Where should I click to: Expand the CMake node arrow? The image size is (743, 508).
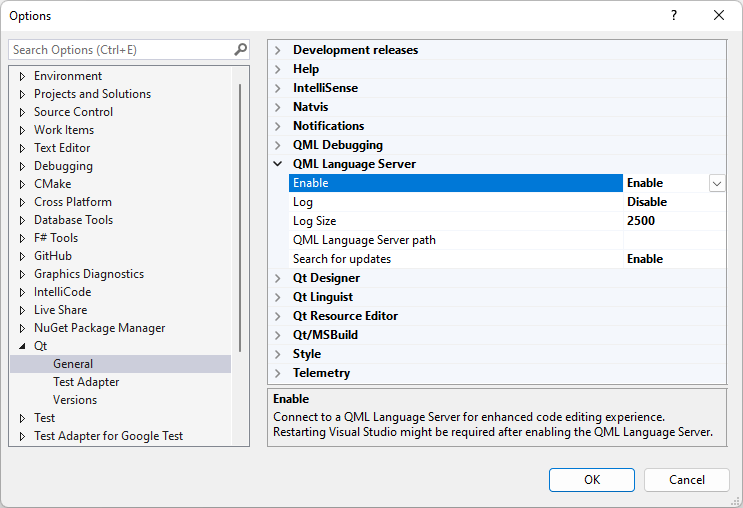click(22, 184)
